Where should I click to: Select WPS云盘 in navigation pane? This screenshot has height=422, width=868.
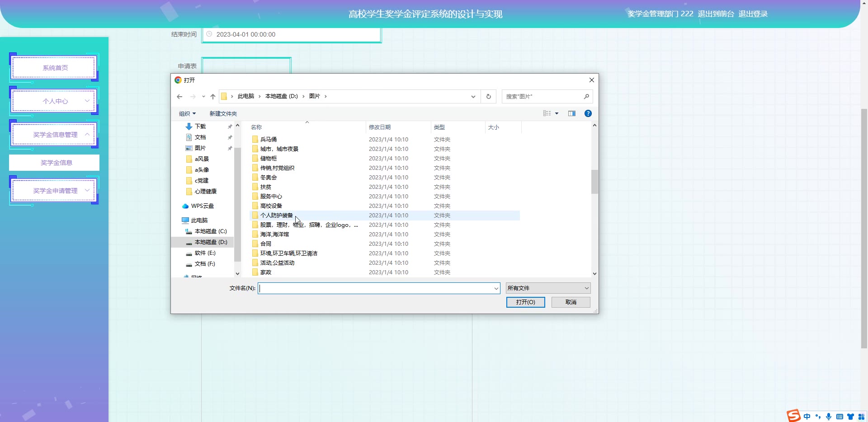click(x=202, y=206)
